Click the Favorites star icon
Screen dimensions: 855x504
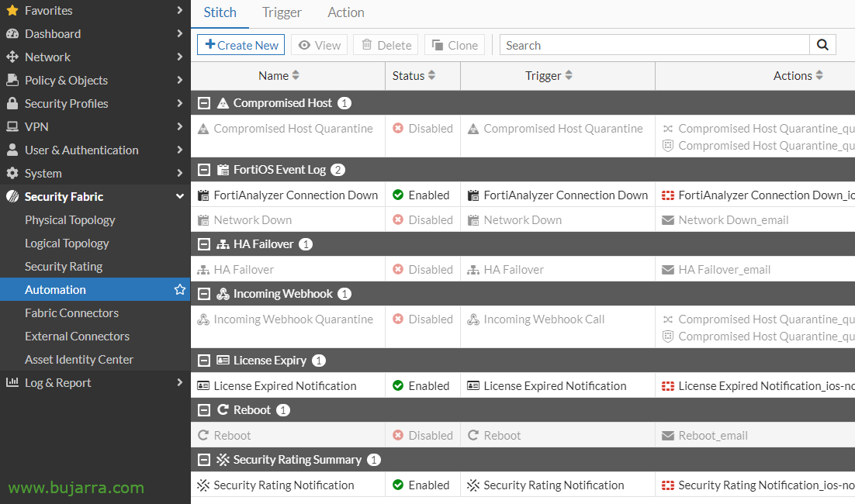click(12, 10)
